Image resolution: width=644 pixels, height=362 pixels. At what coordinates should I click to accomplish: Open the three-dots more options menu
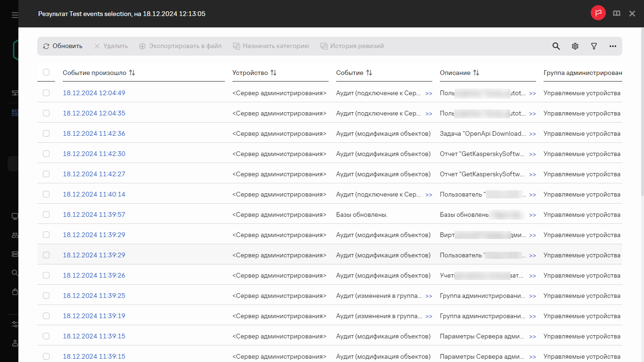[x=613, y=46]
